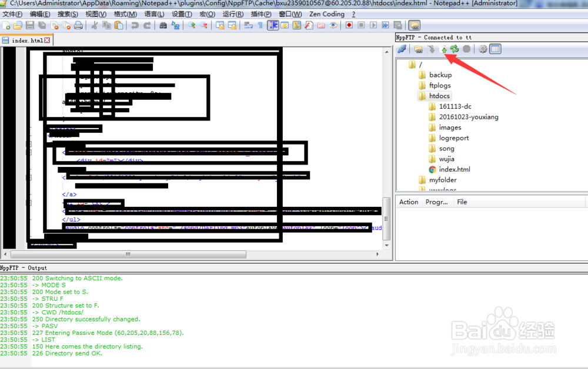588x369 pixels.
Task: Click the editor's horizontal scrollbar
Action: 126,254
